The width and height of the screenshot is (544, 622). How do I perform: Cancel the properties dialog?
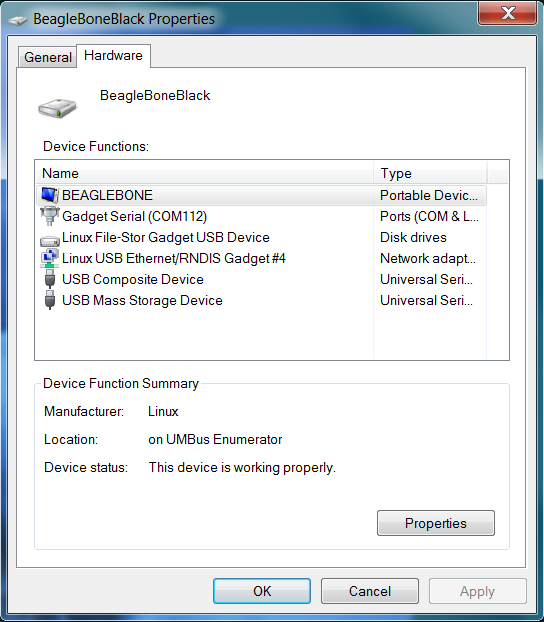370,591
